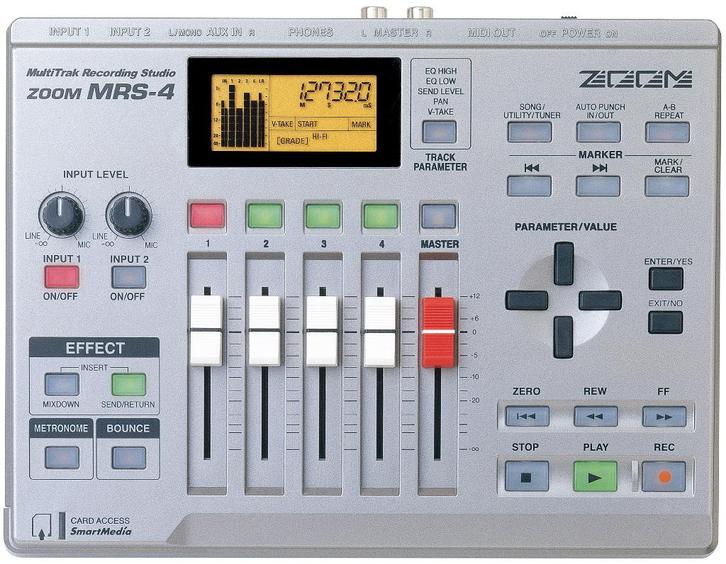Click the MARK/CLEAR button
726x564 pixels.
667,186
